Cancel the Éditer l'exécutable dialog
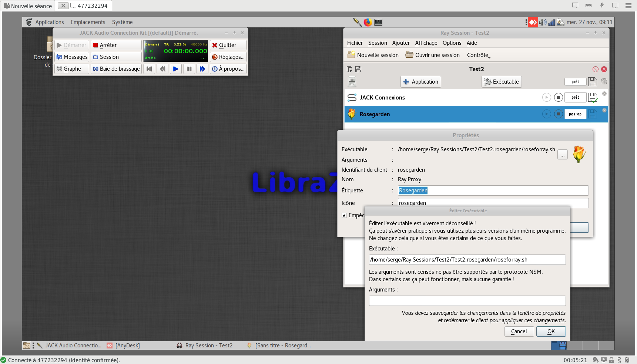Screen dimensions: 637x364 point(519,331)
